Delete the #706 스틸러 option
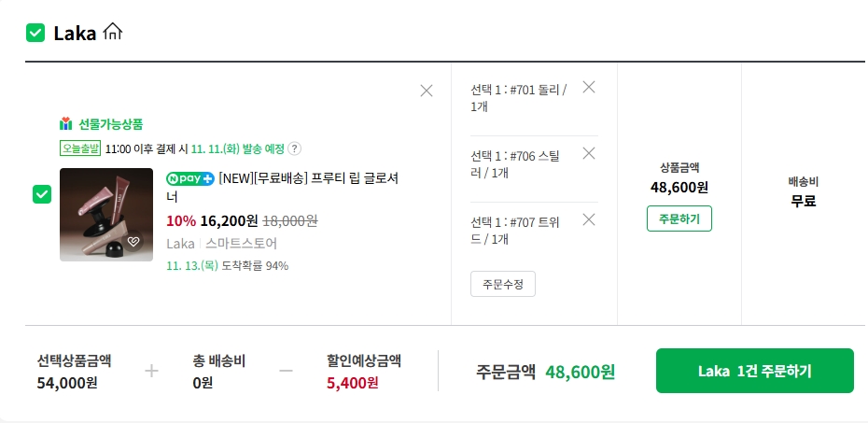 tap(588, 153)
